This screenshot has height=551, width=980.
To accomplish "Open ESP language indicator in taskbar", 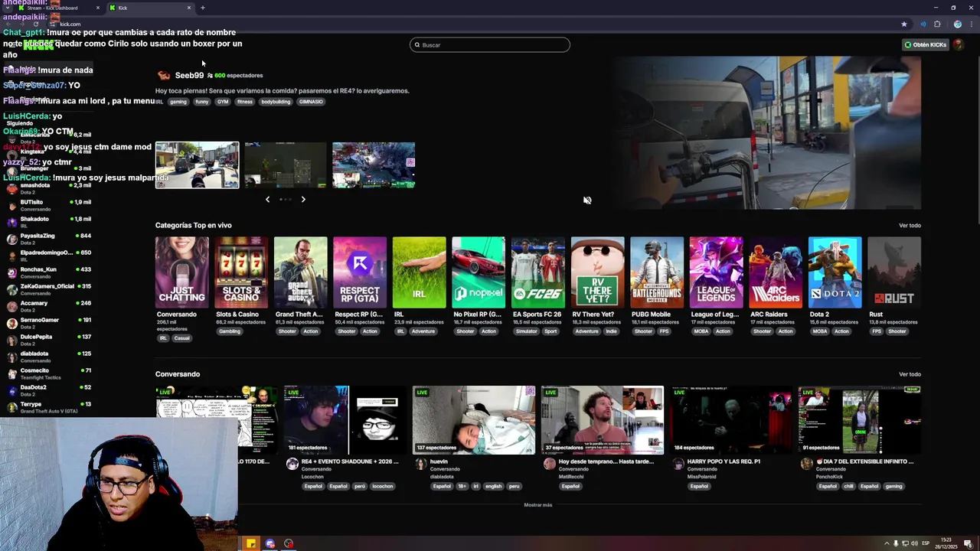I will pyautogui.click(x=925, y=543).
